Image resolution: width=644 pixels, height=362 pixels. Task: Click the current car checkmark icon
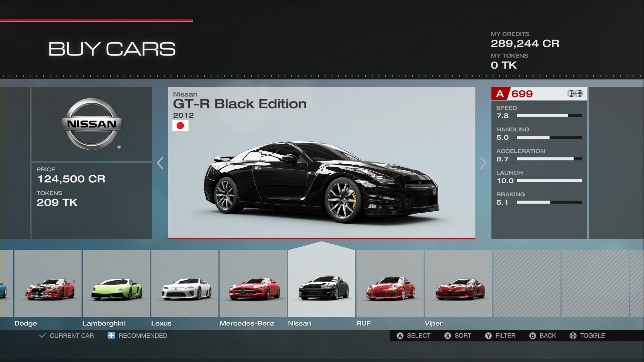[x=43, y=335]
